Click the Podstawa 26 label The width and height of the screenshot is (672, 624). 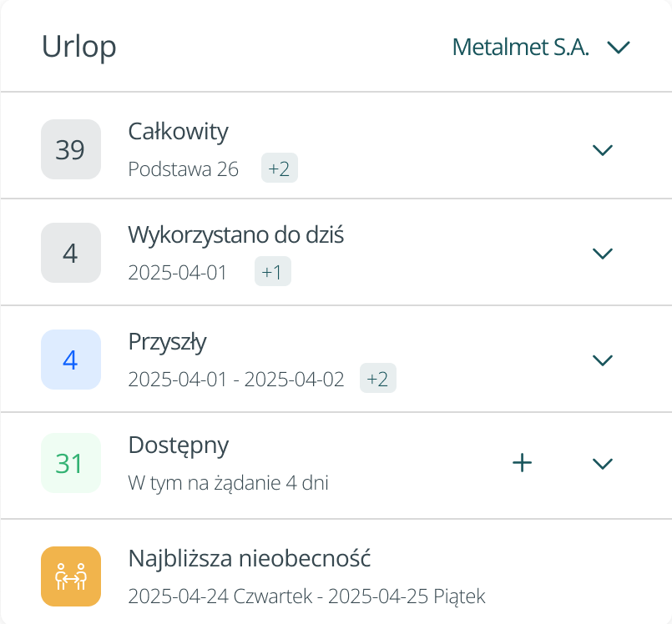pos(184,169)
